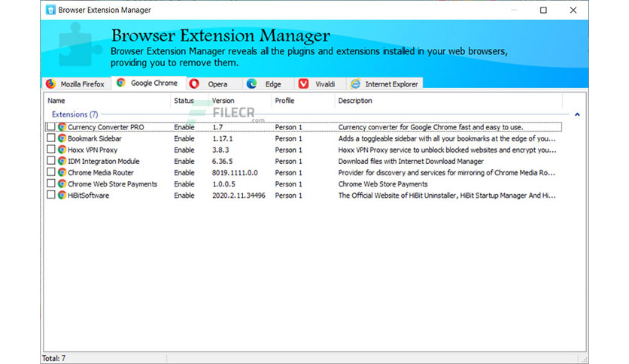Click Enable status of Currency Converter PRO
This screenshot has height=364, width=629.
[x=184, y=127]
